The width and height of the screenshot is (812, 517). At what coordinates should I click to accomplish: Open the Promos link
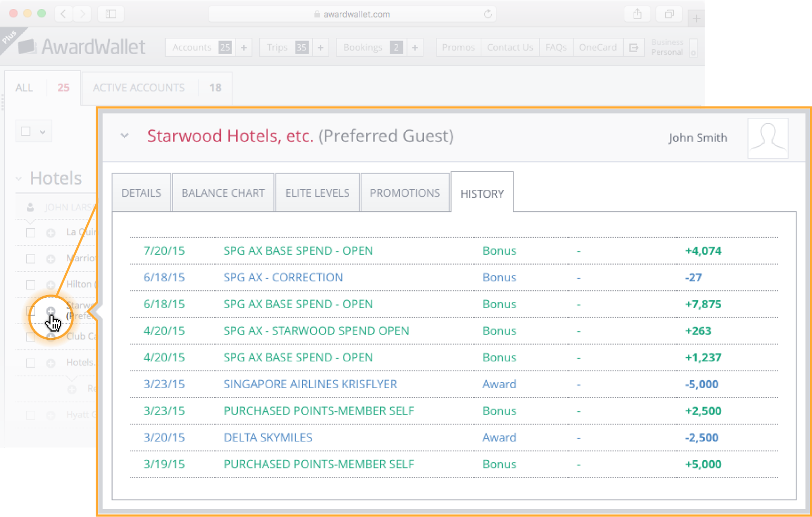pos(458,47)
